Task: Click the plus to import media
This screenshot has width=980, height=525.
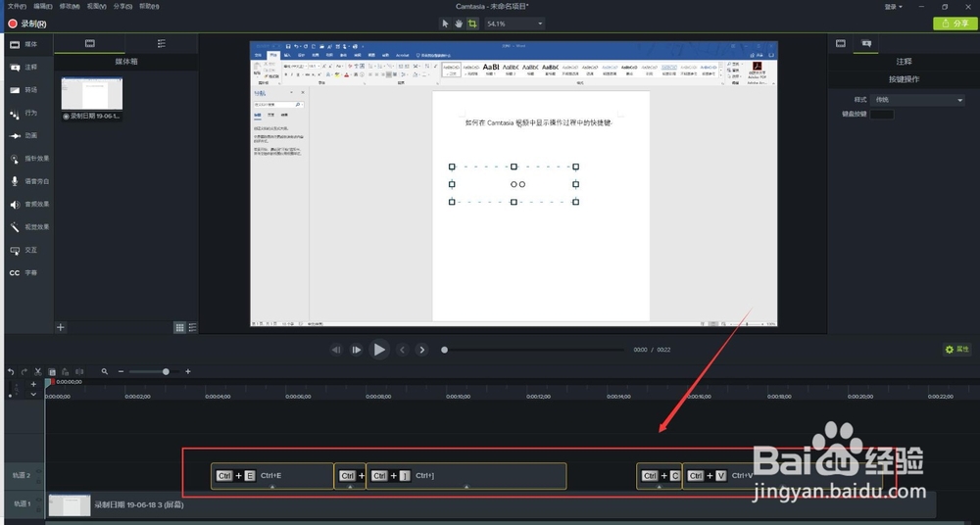Action: click(x=61, y=327)
